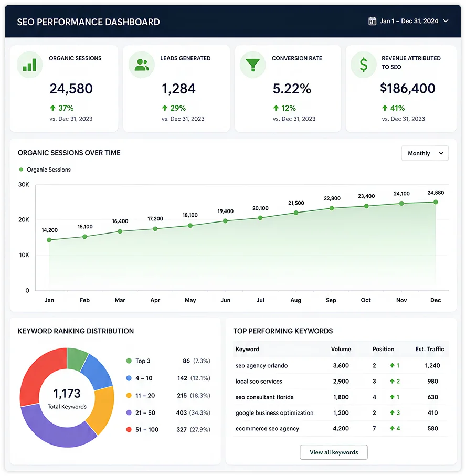The image size is (466, 476).
Task: Click the up arrow in google business optimization row
Action: tap(392, 413)
